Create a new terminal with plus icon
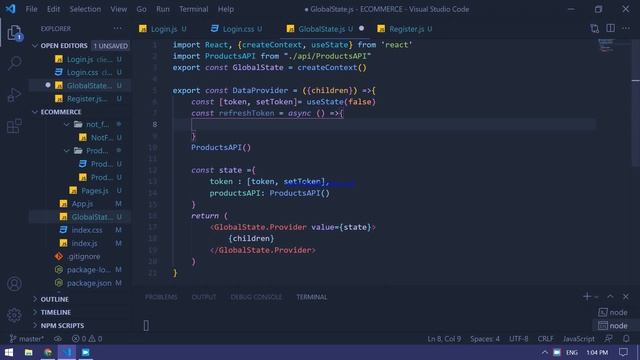 [x=587, y=297]
